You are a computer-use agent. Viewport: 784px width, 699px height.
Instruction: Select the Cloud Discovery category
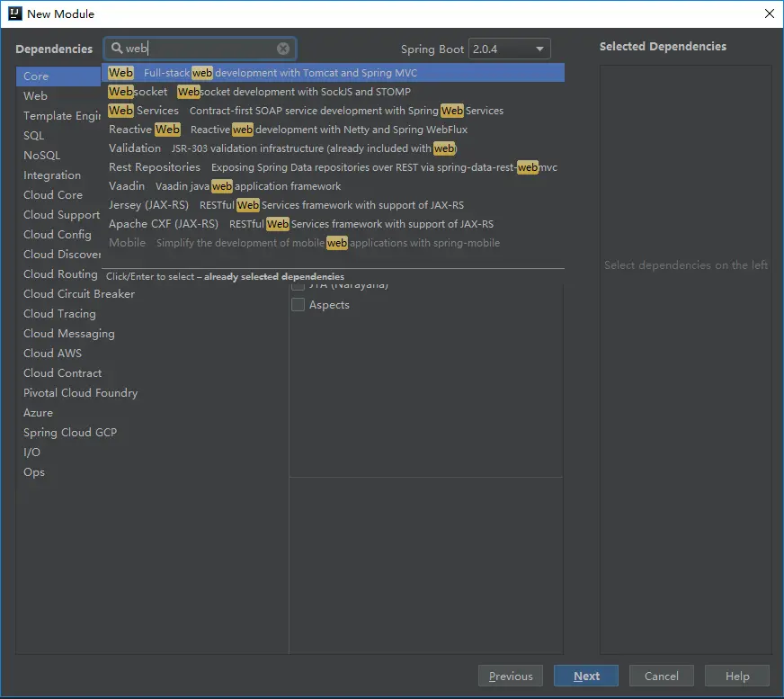[58, 255]
